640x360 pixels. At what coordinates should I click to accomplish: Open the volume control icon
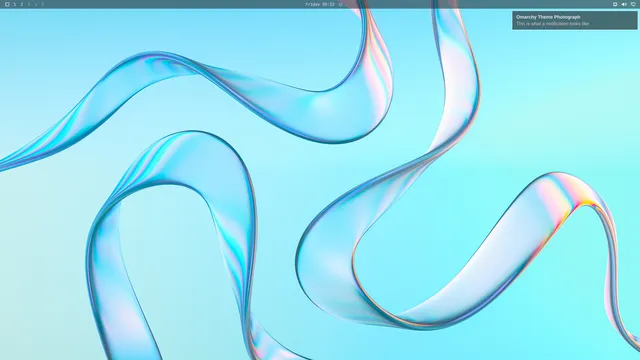(x=624, y=4)
